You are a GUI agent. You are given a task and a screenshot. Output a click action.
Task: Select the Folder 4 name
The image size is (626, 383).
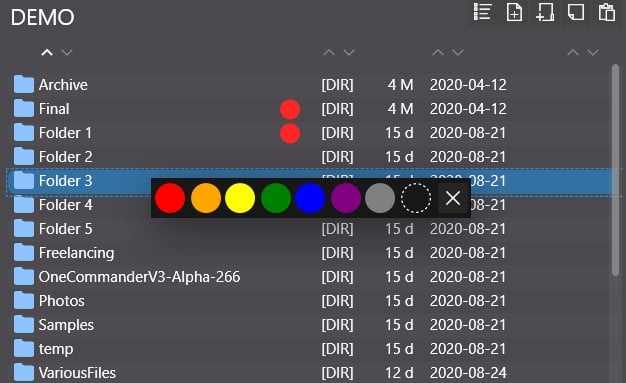(x=65, y=204)
